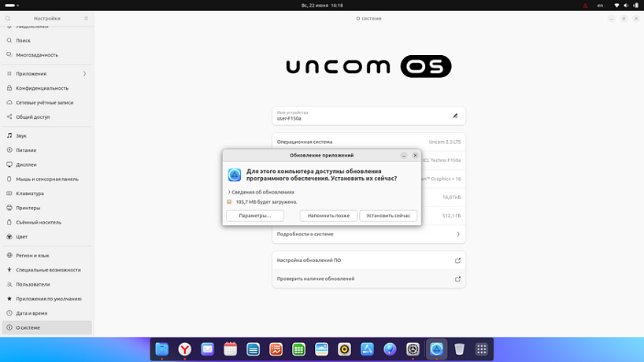644x362 pixels.
Task: Click the "Установить сейчас" button
Action: pos(388,216)
